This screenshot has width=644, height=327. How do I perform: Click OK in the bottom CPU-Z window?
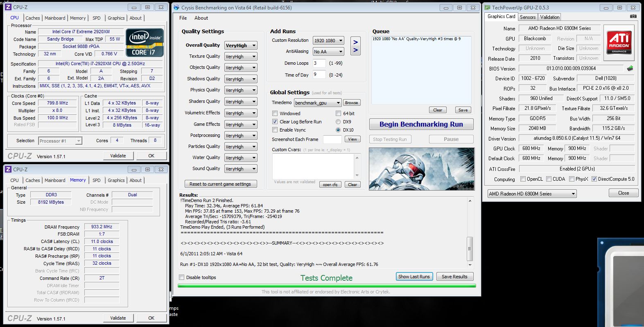[151, 318]
